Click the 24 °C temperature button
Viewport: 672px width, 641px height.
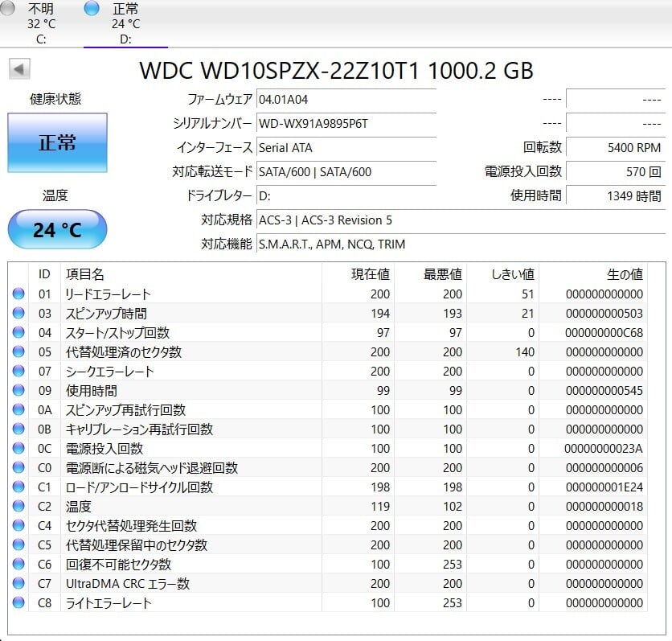(57, 230)
